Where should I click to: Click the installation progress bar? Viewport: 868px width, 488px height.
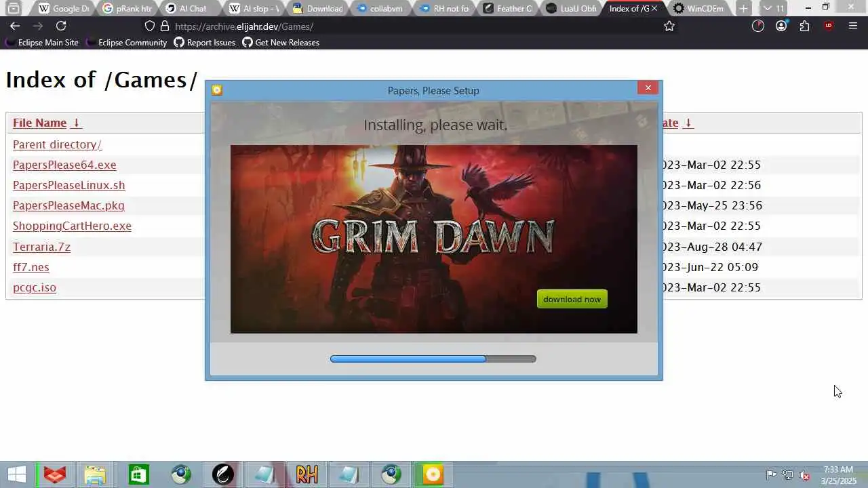[x=433, y=359]
